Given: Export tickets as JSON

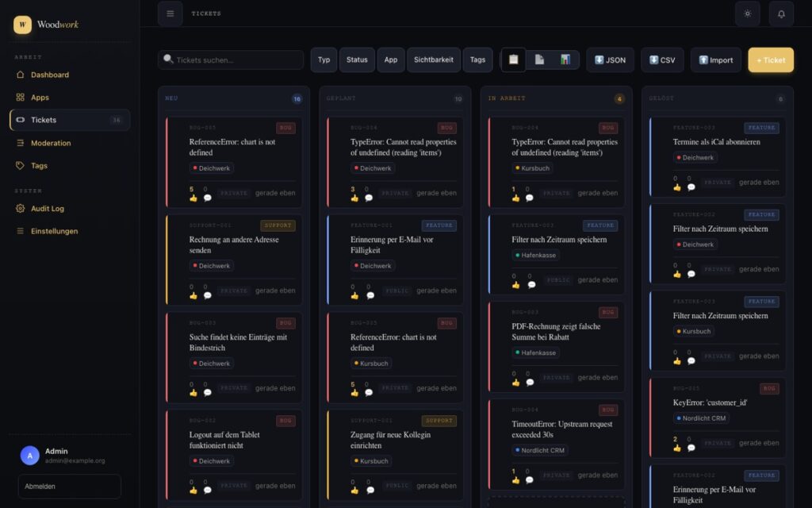Looking at the screenshot, I should (610, 60).
